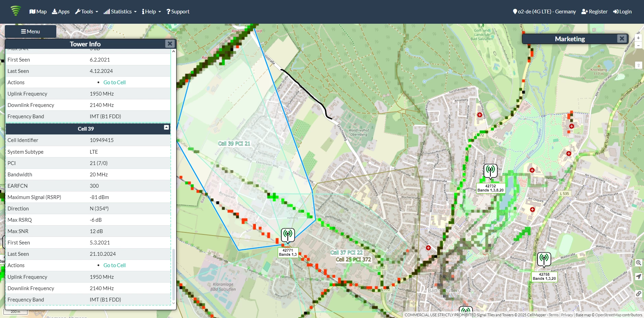This screenshot has width=644, height=318.
Task: Expand the Help dropdown menu
Action: 151,12
